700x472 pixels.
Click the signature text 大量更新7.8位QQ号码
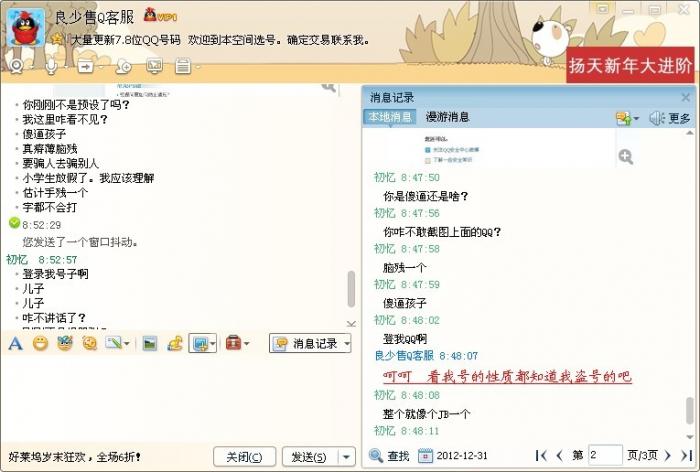point(126,40)
